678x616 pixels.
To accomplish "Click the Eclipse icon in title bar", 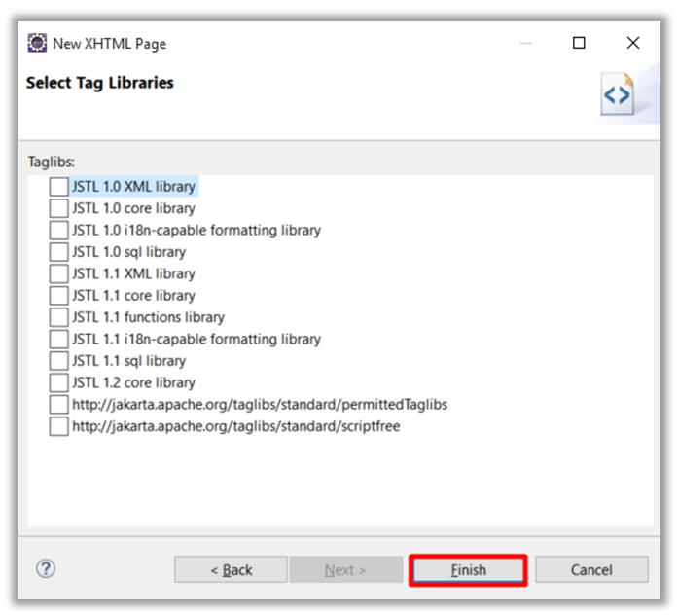I will click(x=37, y=43).
